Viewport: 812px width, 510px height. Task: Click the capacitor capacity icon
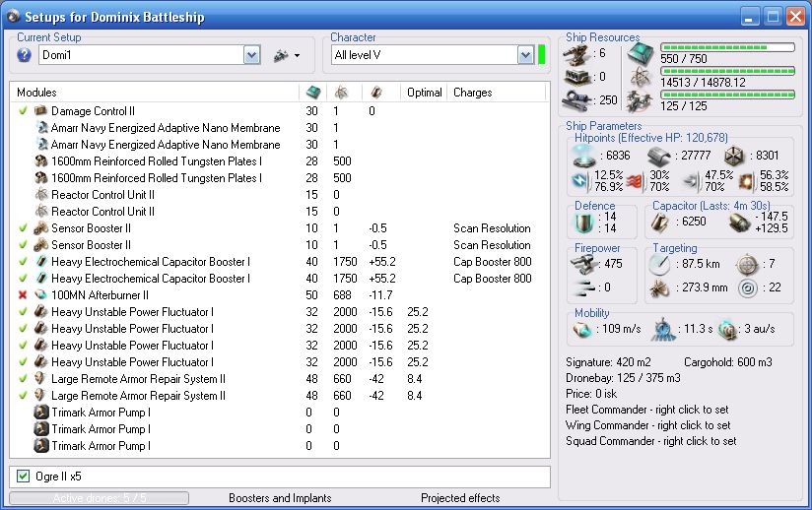click(x=660, y=222)
